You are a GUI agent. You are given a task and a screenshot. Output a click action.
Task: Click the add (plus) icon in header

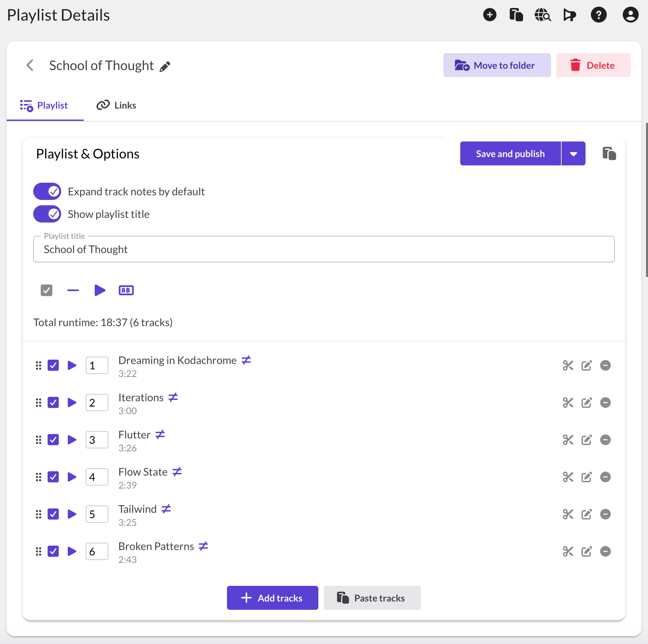489,15
